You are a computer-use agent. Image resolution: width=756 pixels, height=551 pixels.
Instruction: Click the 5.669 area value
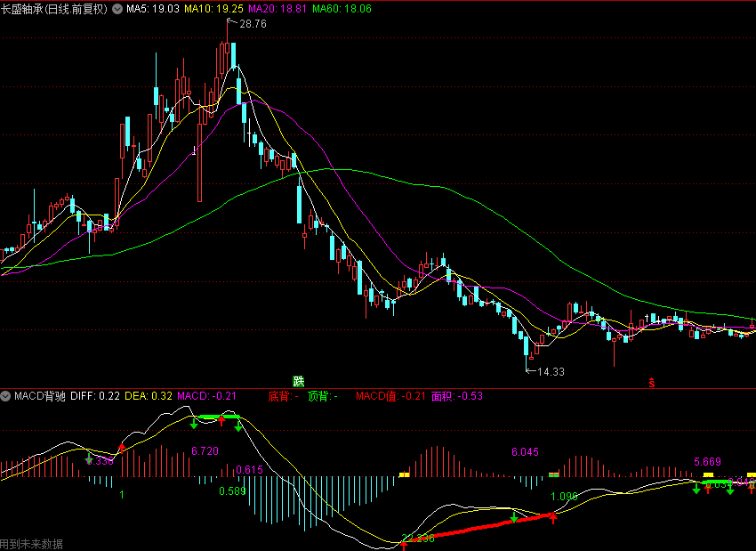[x=707, y=462]
